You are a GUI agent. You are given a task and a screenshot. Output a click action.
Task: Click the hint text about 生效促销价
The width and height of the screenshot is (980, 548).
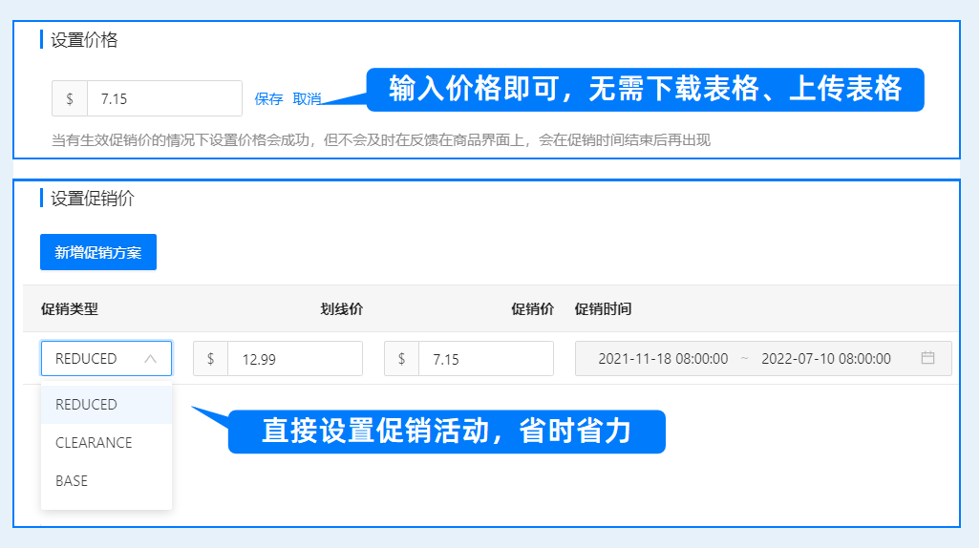(380, 140)
